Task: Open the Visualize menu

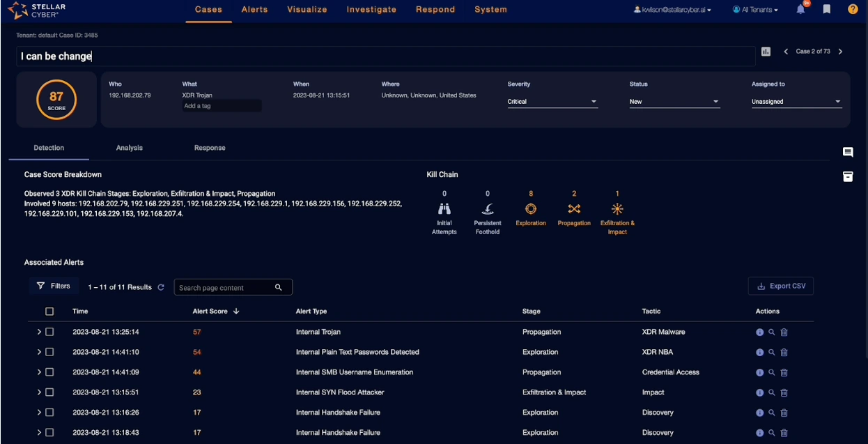Action: (307, 10)
